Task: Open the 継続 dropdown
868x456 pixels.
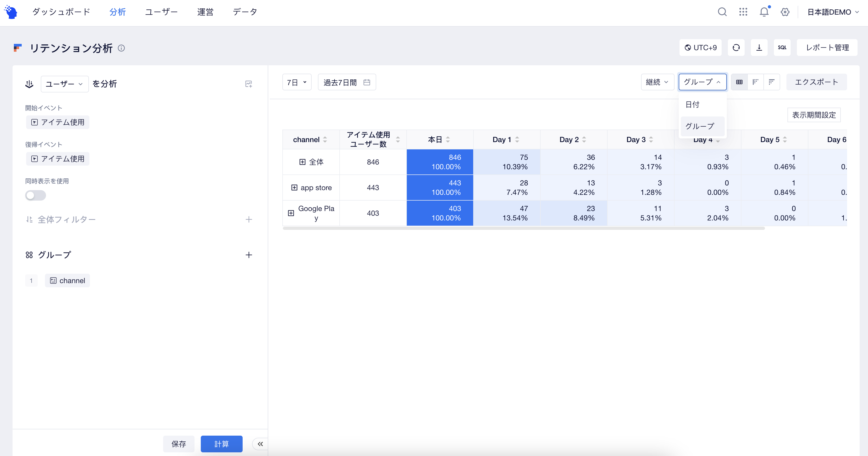Action: (x=657, y=82)
